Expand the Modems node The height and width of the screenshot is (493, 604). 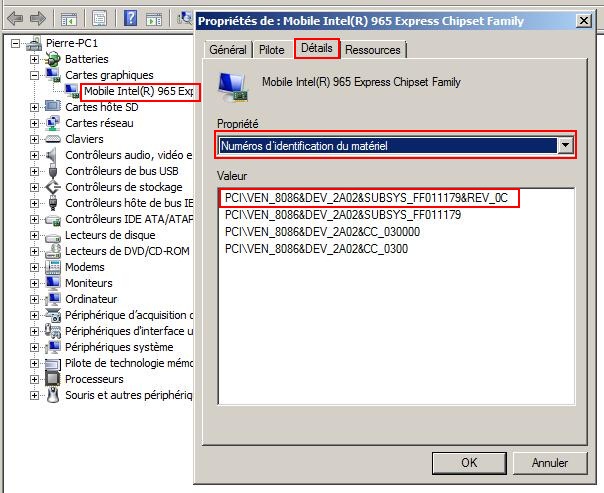pos(34,267)
